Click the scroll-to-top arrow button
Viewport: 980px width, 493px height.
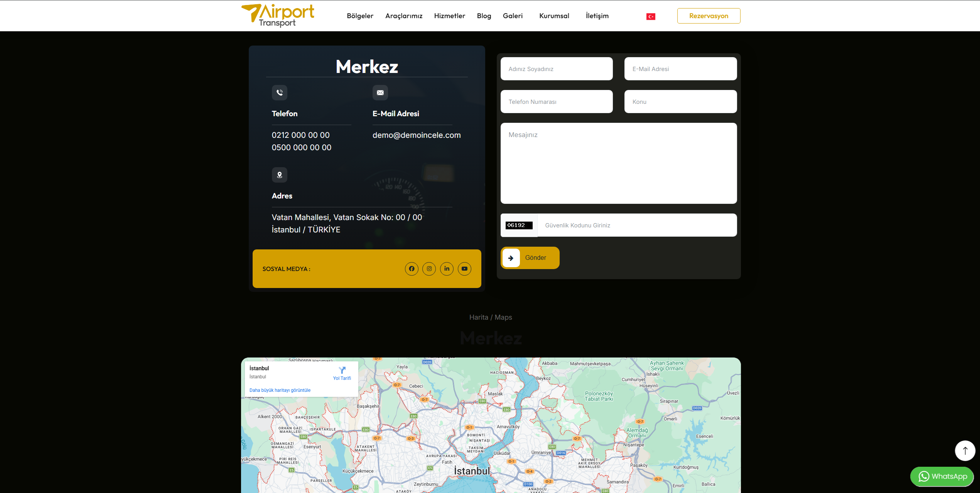(x=965, y=451)
